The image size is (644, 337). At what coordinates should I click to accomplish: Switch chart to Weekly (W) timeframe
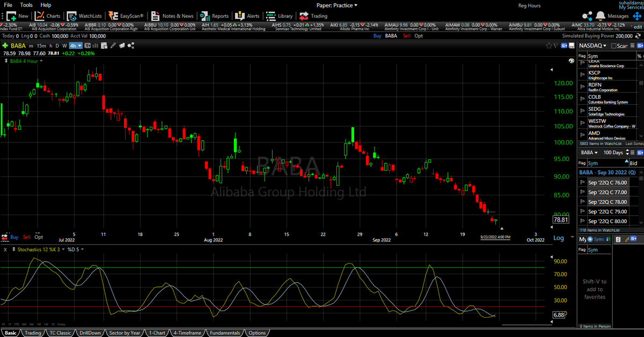[64, 46]
